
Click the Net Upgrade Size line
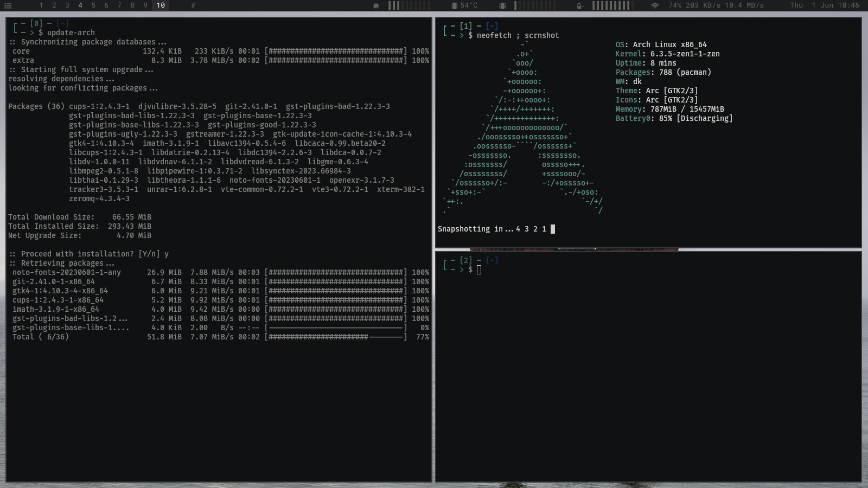point(80,235)
